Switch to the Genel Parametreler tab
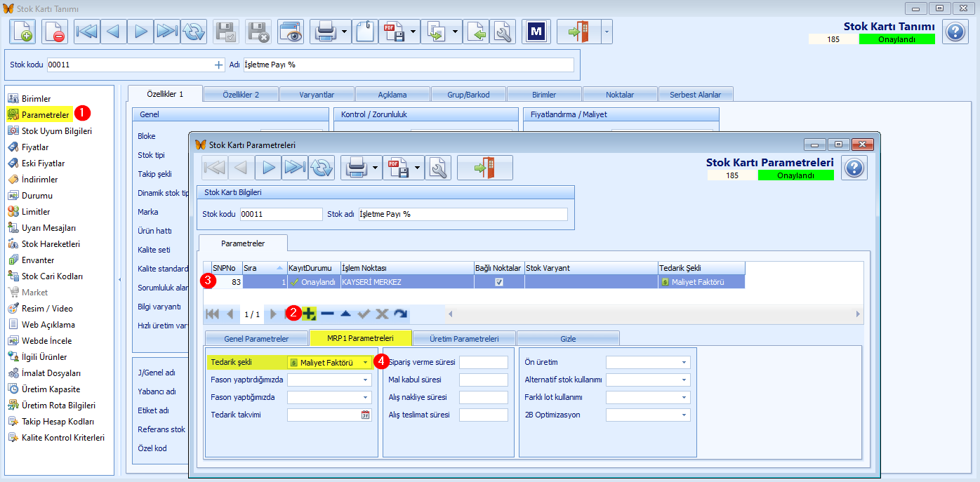The image size is (980, 482). pyautogui.click(x=256, y=338)
